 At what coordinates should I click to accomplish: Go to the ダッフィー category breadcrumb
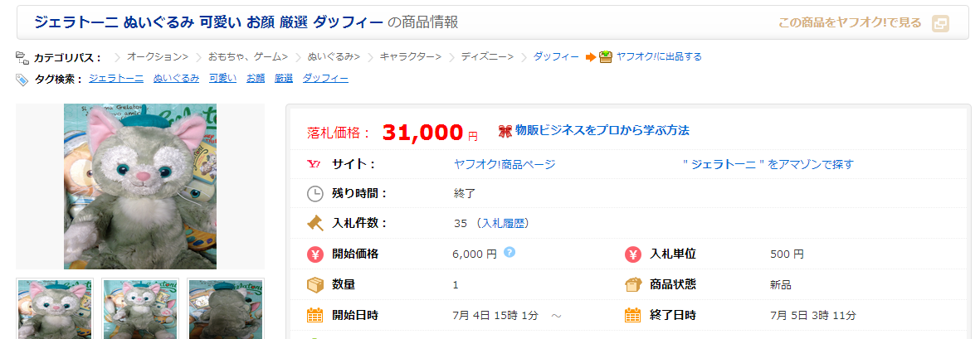(x=556, y=56)
